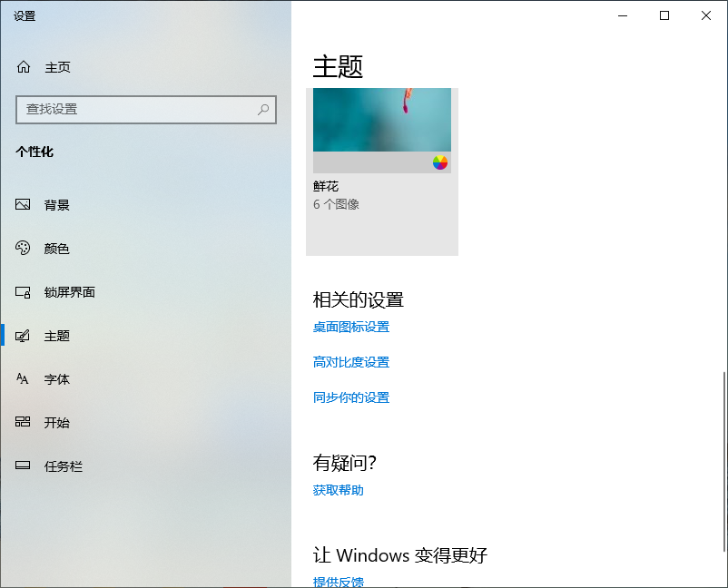Click the search magnifier in 查找设置 box

[x=262, y=109]
